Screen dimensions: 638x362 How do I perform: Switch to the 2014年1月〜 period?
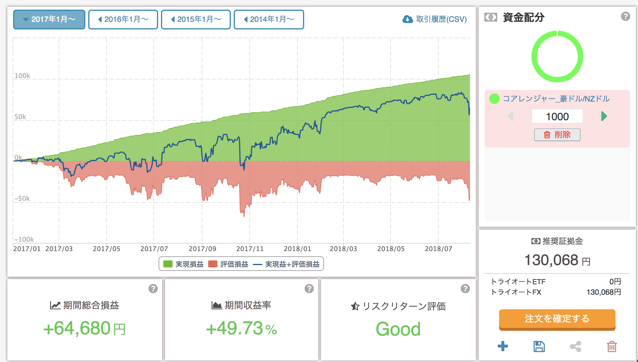point(269,20)
